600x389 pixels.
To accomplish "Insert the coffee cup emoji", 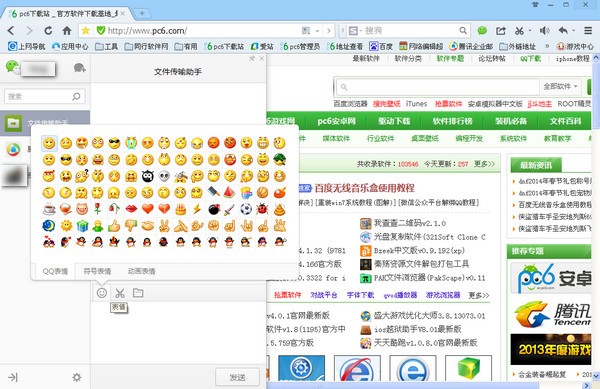I will (x=49, y=209).
